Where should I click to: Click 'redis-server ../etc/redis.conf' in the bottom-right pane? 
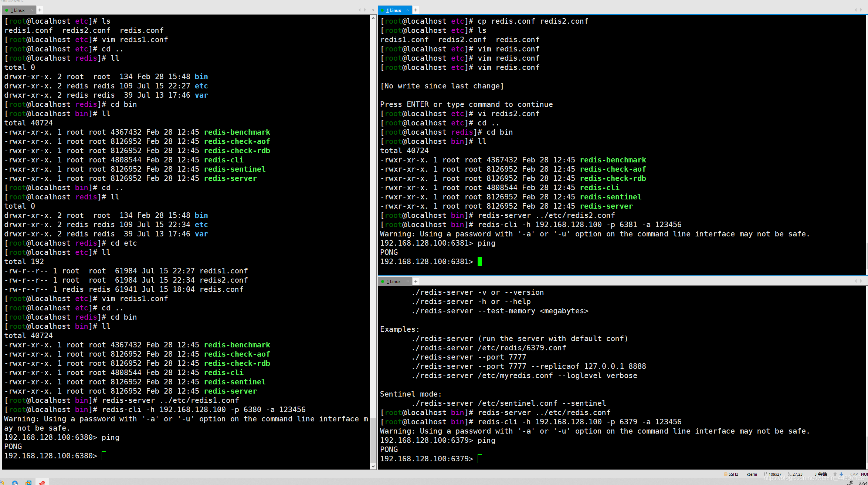[544, 412]
